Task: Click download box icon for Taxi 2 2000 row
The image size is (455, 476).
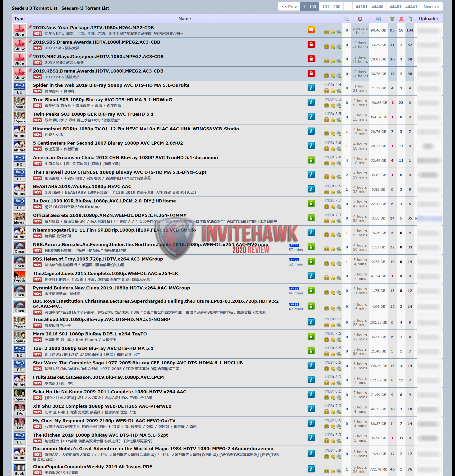Action: 327,354
